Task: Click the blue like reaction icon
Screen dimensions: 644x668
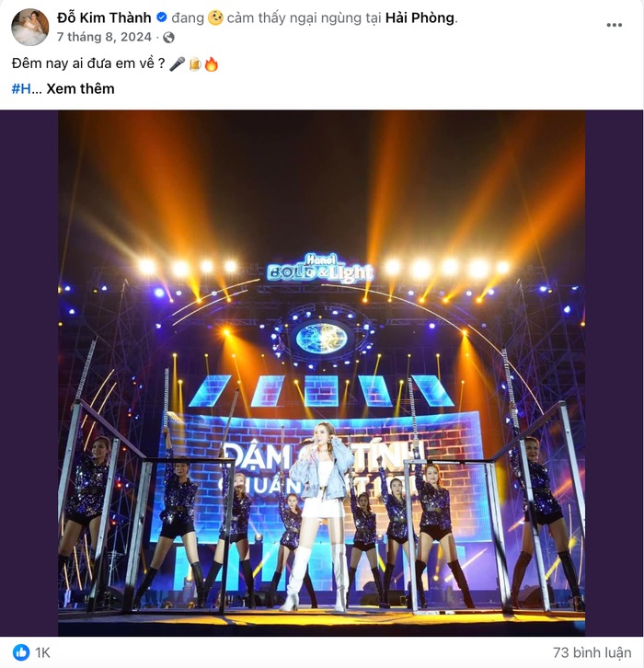Action: coord(21,651)
